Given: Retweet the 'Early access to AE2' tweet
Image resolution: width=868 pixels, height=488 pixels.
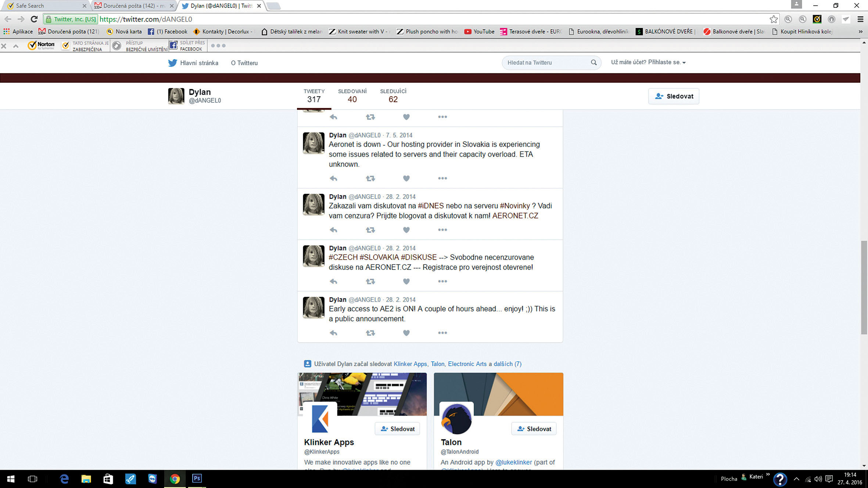Looking at the screenshot, I should [x=370, y=333].
